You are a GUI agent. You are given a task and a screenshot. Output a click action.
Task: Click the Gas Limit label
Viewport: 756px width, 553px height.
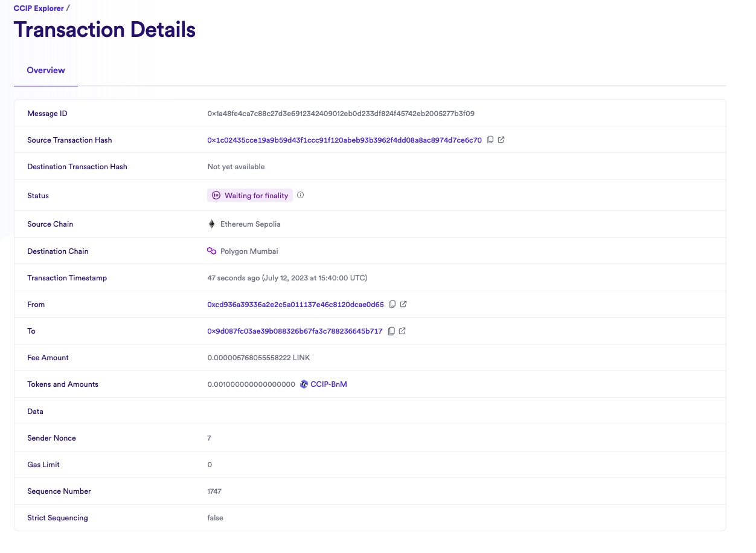pyautogui.click(x=43, y=465)
